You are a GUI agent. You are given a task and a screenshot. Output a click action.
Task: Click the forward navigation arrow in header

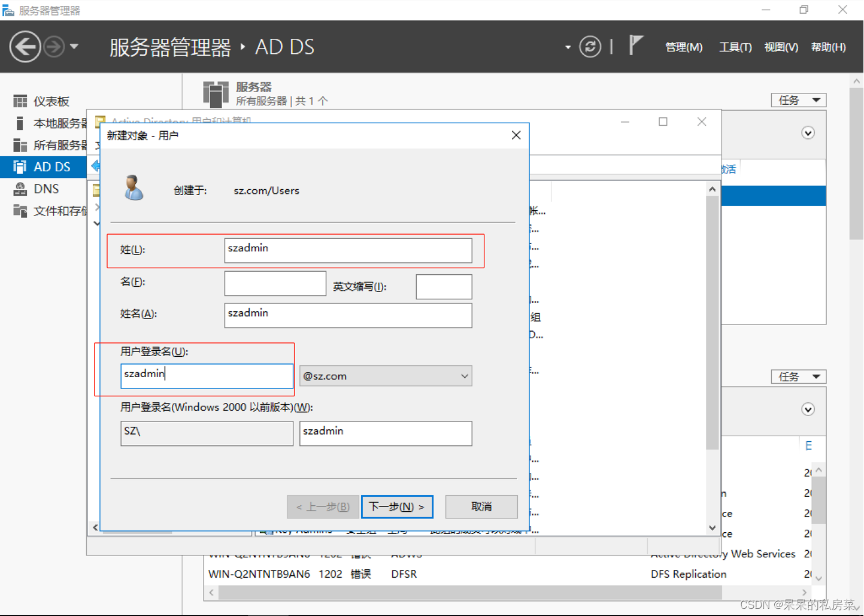click(x=54, y=47)
